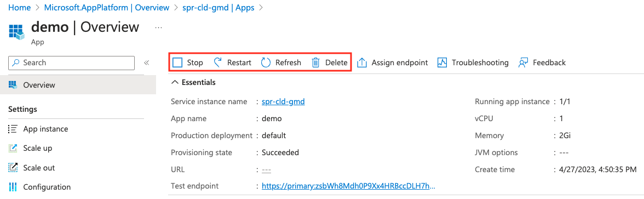Open the spr-cld-gmd service instance link
The height and width of the screenshot is (199, 644).
[283, 101]
